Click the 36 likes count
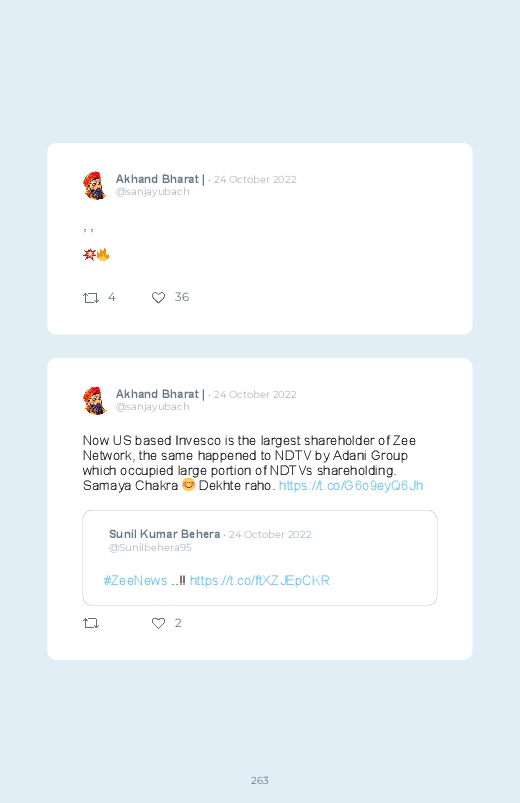Image resolution: width=520 pixels, height=803 pixels. pos(182,297)
